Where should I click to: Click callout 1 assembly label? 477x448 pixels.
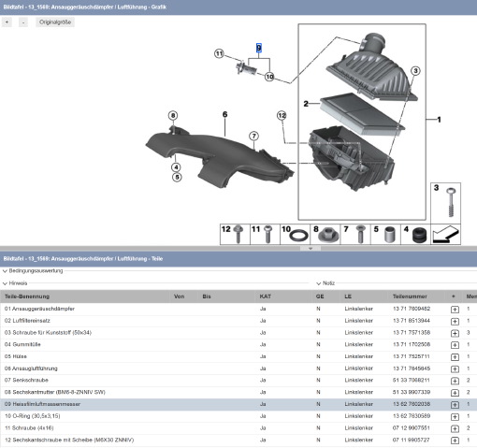point(439,120)
